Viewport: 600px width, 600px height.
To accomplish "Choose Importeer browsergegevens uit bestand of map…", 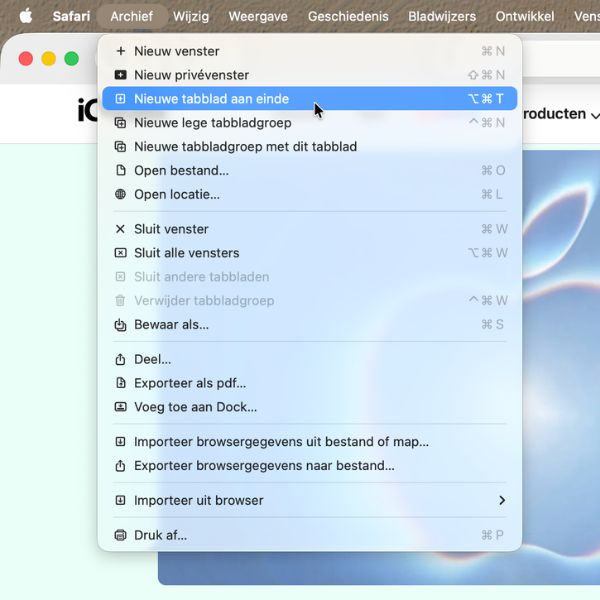I will pos(310,442).
